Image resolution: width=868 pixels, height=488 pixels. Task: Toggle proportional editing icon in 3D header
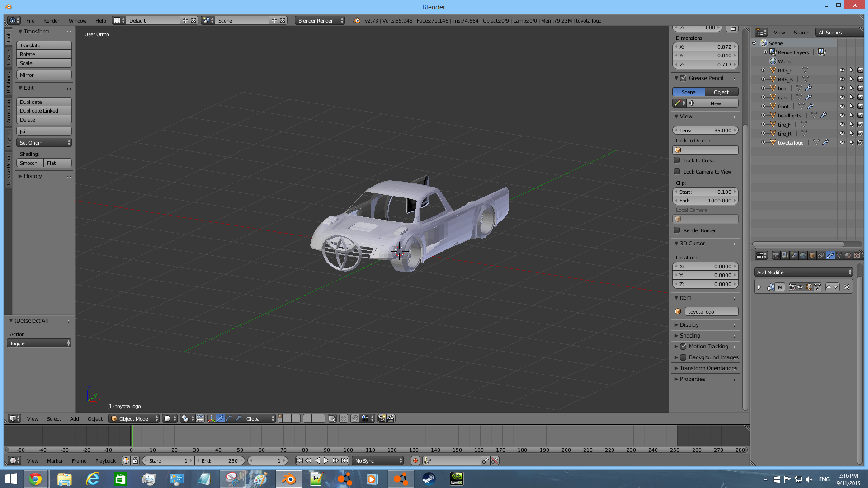point(344,418)
